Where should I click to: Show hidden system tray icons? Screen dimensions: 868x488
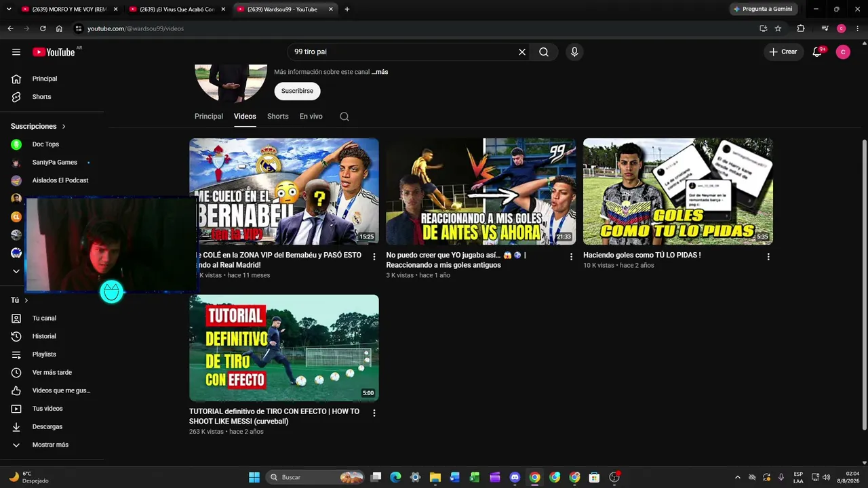737,477
